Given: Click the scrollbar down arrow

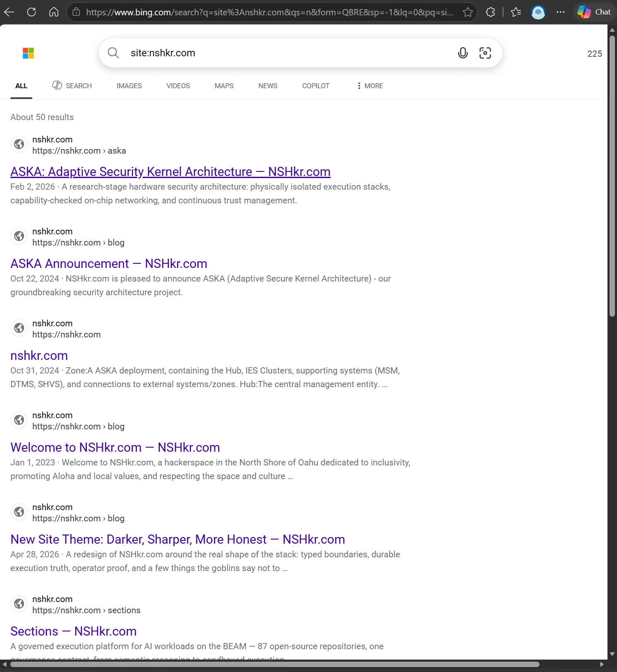Looking at the screenshot, I should click(x=612, y=654).
